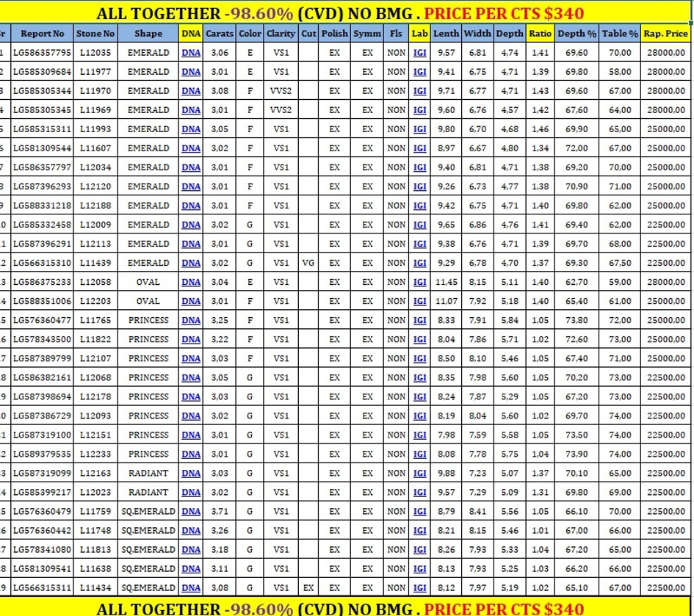Image resolution: width=694 pixels, height=616 pixels.
Task: Open the DNA link for report LG581309544
Action: click(x=191, y=148)
